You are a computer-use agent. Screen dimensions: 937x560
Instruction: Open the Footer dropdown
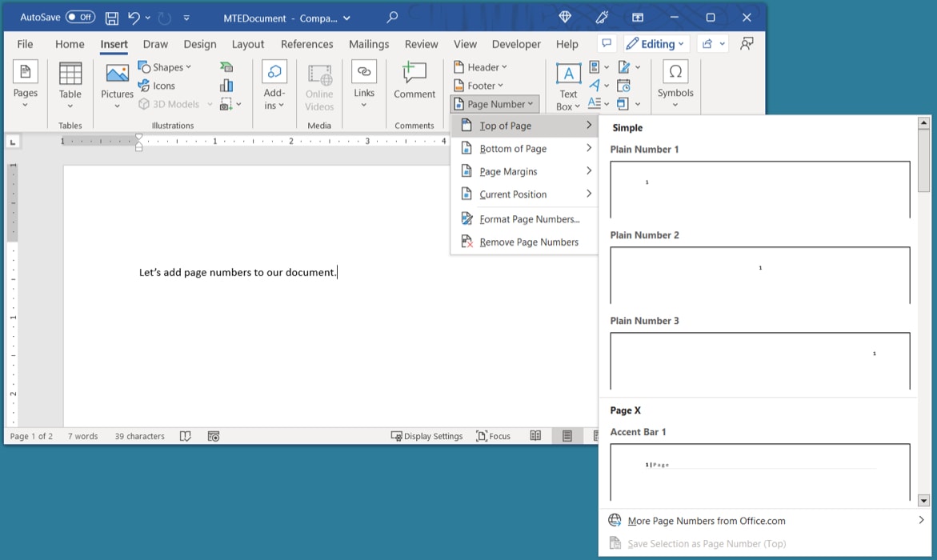479,86
